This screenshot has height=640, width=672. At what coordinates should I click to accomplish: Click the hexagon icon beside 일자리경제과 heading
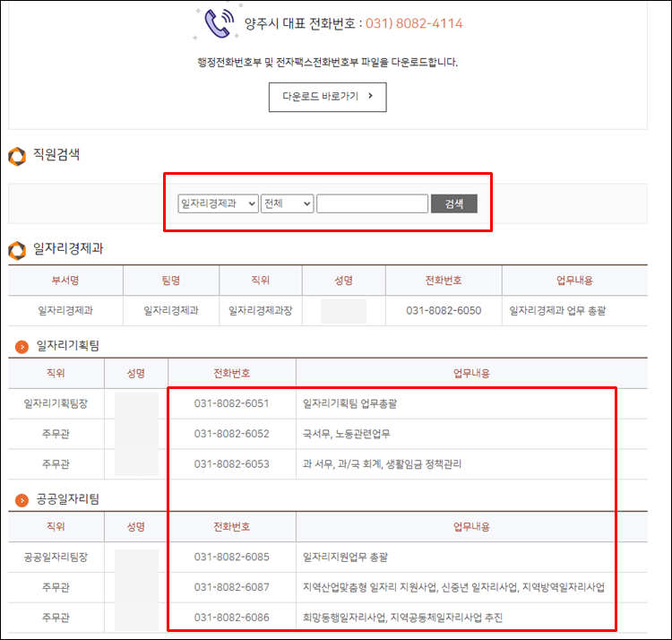(x=17, y=250)
